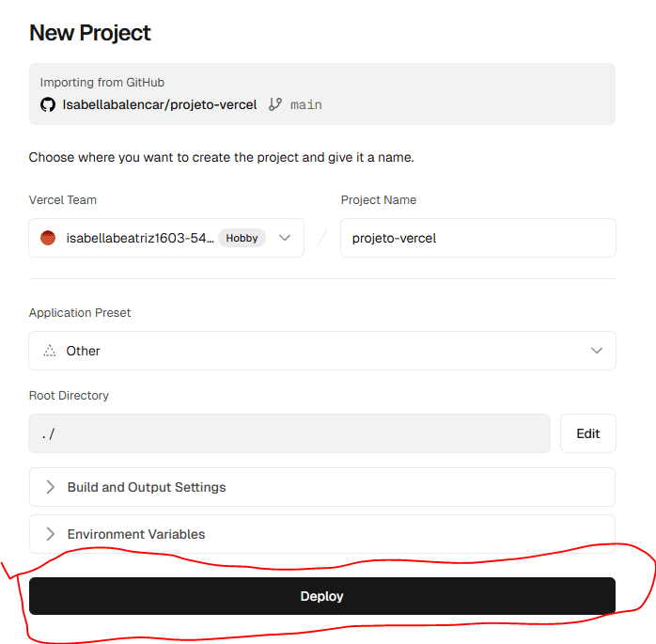
Task: Click the Vercel Team dropdown chevron
Action: click(x=286, y=238)
